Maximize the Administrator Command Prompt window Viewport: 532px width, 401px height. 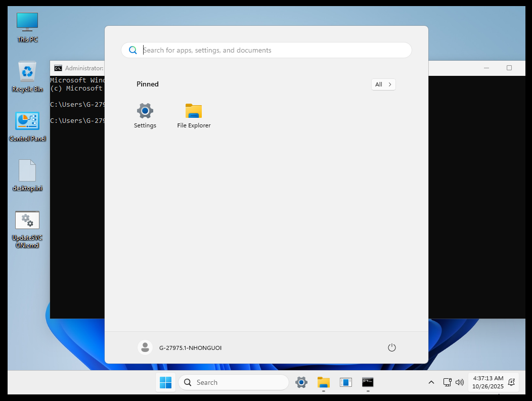pyautogui.click(x=509, y=68)
